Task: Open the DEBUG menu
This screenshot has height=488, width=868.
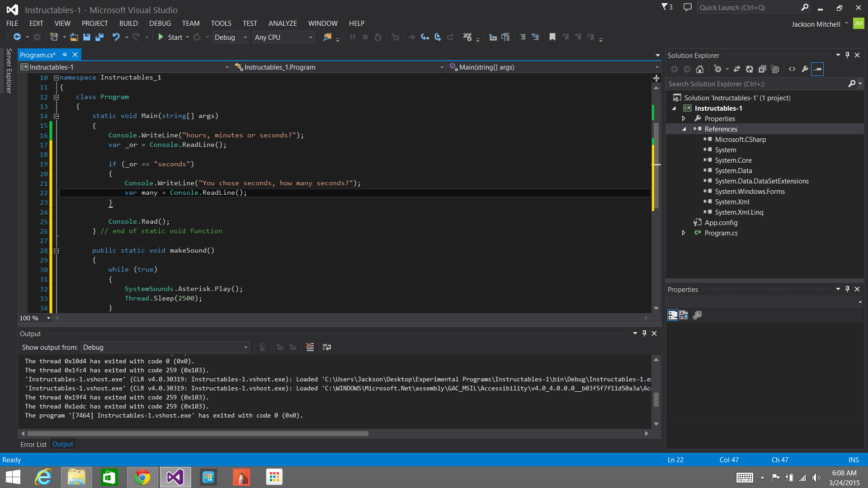Action: [160, 23]
